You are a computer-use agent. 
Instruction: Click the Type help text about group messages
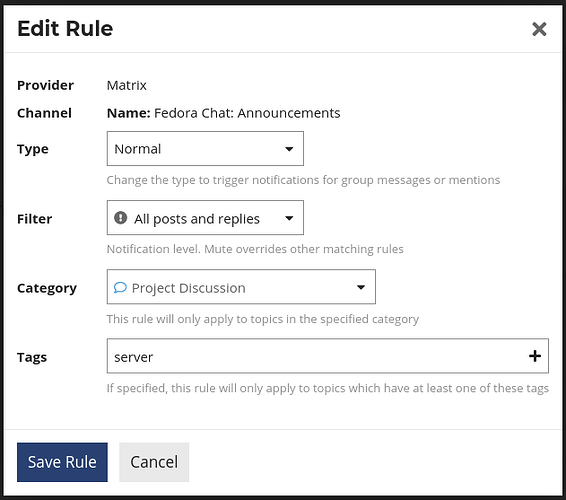303,180
